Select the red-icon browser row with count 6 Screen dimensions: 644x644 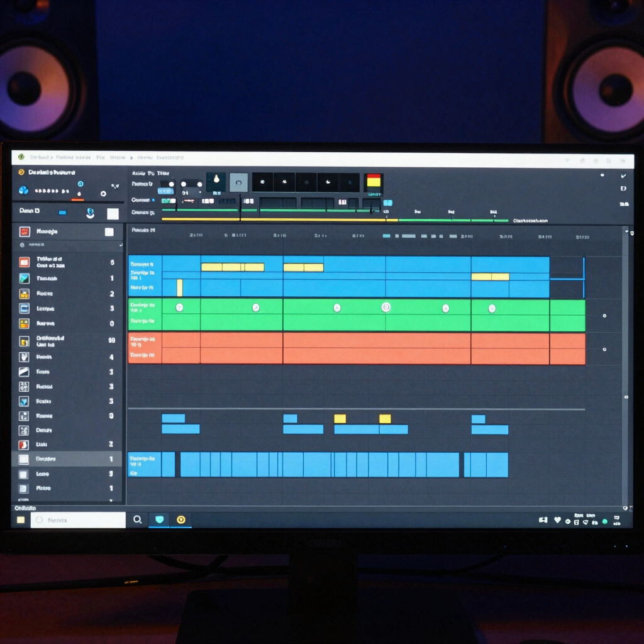pyautogui.click(x=68, y=262)
